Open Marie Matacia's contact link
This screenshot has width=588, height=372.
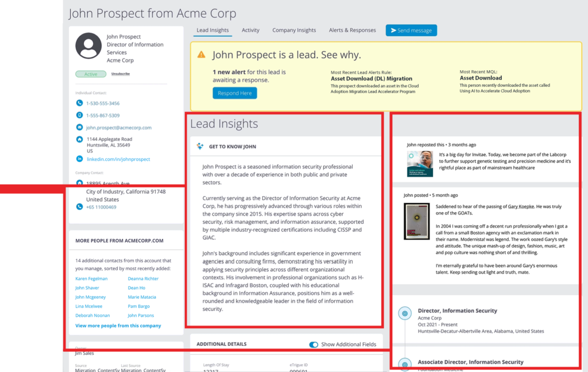tap(142, 297)
